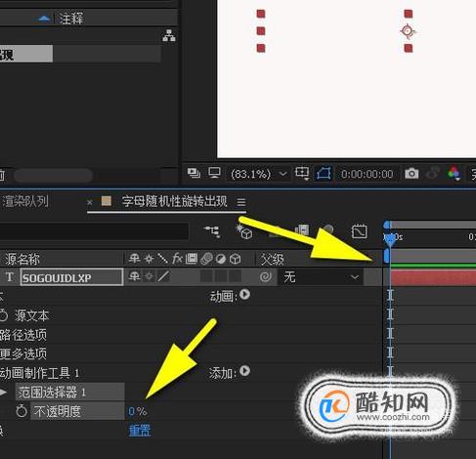Open the 动画 animate flyout arrow

(244, 295)
